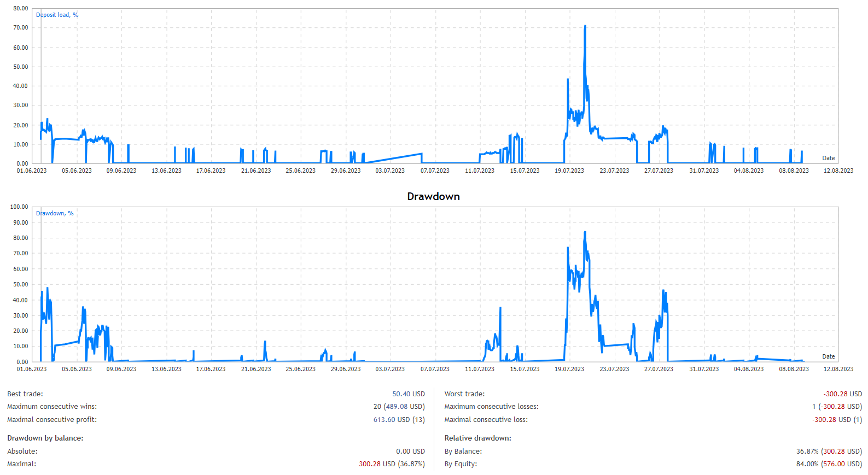The width and height of the screenshot is (868, 475).
Task: Select the 19.07.2023 date on Deposit load axis
Action: pos(569,171)
